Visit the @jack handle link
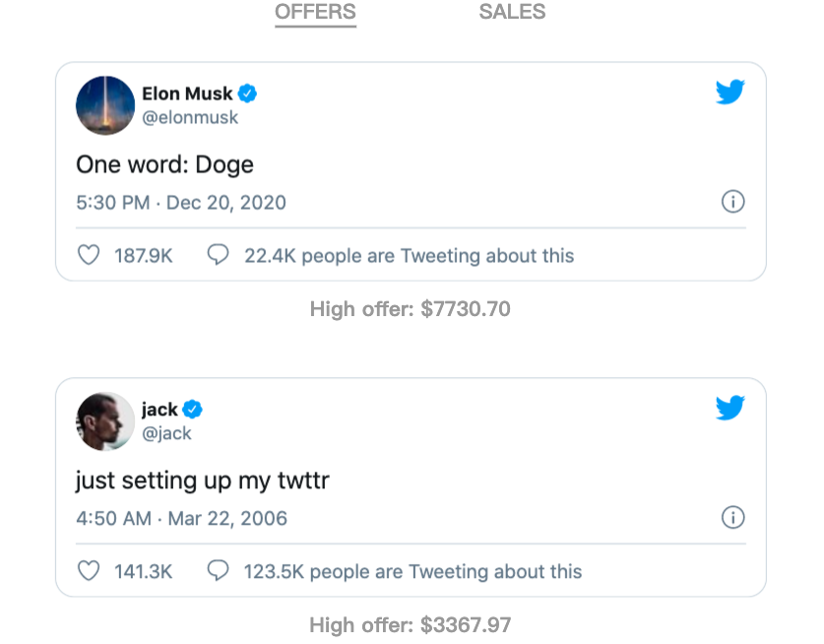 click(166, 432)
